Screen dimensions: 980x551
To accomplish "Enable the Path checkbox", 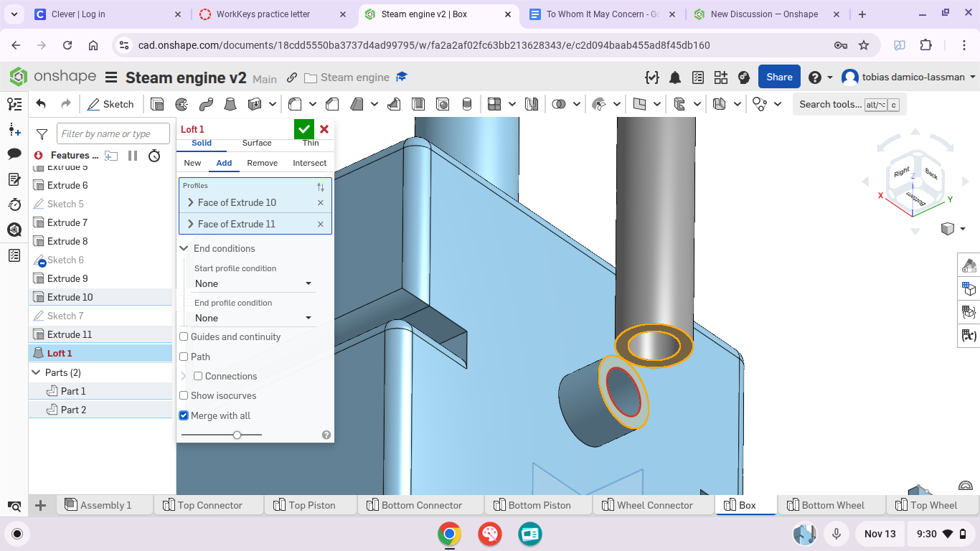I will tap(184, 357).
